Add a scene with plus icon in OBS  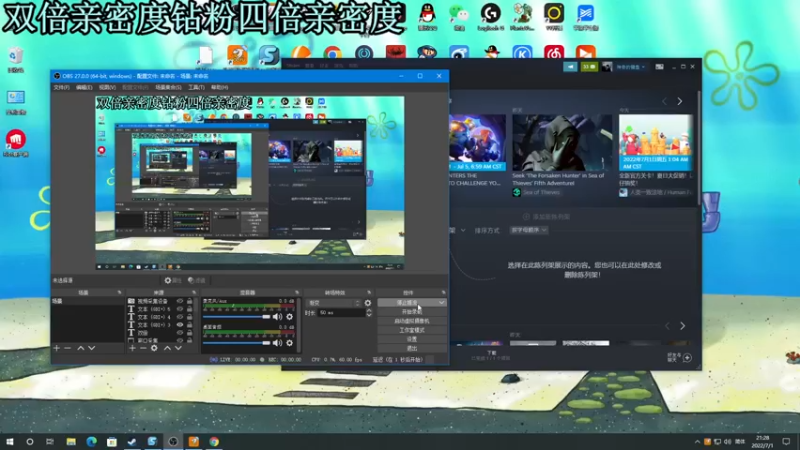[57, 348]
